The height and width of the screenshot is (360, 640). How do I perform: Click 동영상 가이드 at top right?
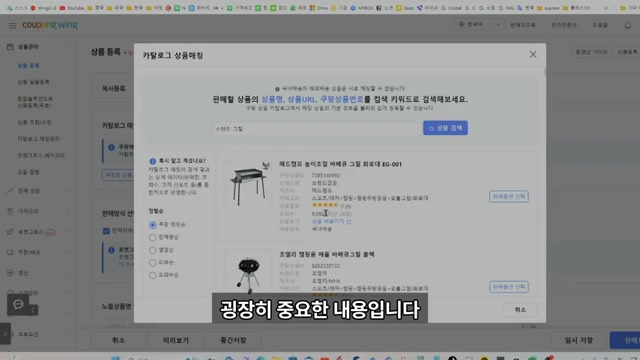(x=591, y=52)
